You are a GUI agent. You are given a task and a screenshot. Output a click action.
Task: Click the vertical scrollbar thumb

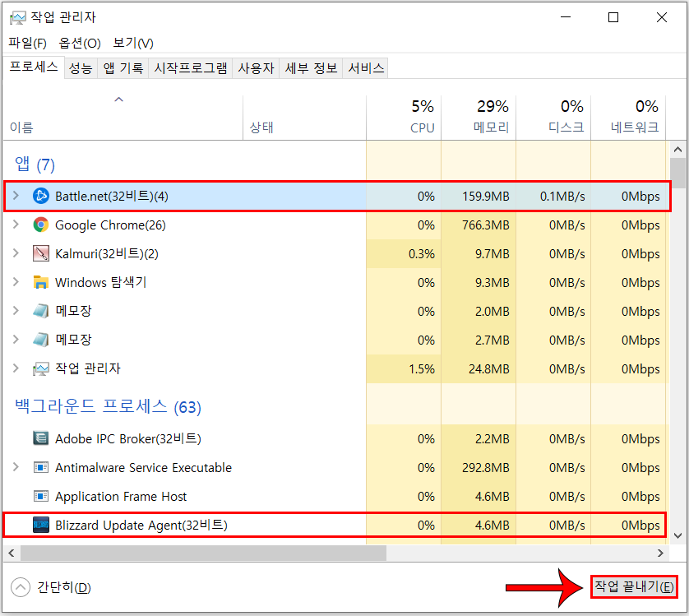click(x=677, y=173)
